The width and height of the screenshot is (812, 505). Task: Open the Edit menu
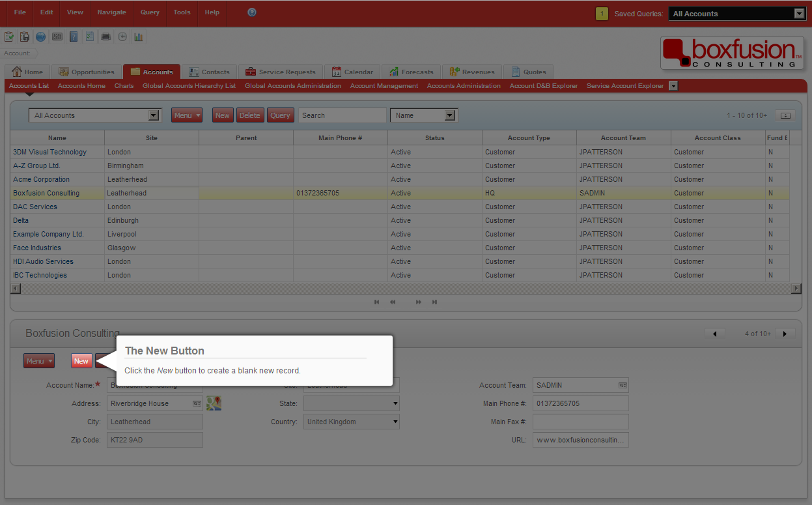[47, 12]
